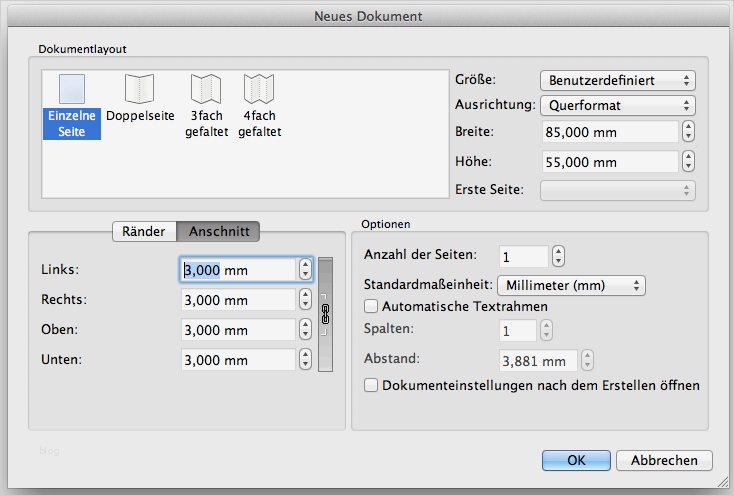Click the Unten bleed input field
Image resolution: width=734 pixels, height=496 pixels.
[238, 360]
